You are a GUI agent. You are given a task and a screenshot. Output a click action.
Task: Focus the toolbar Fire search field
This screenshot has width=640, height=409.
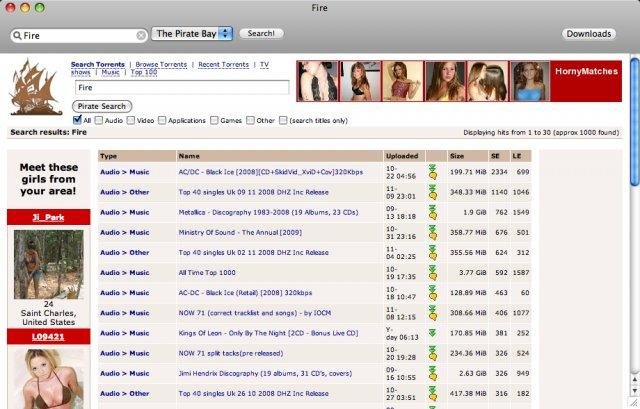tap(79, 36)
